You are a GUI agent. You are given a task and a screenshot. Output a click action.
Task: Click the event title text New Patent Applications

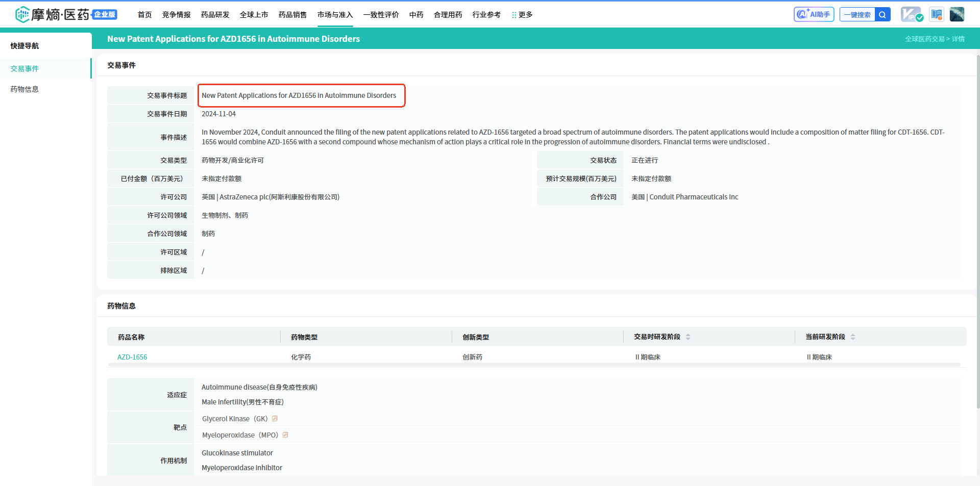(x=299, y=95)
